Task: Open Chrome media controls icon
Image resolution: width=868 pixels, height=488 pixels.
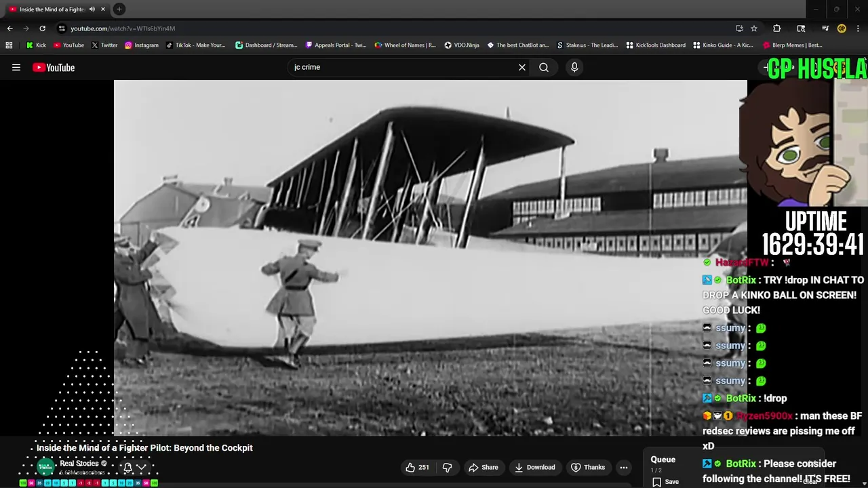Action: [x=825, y=28]
